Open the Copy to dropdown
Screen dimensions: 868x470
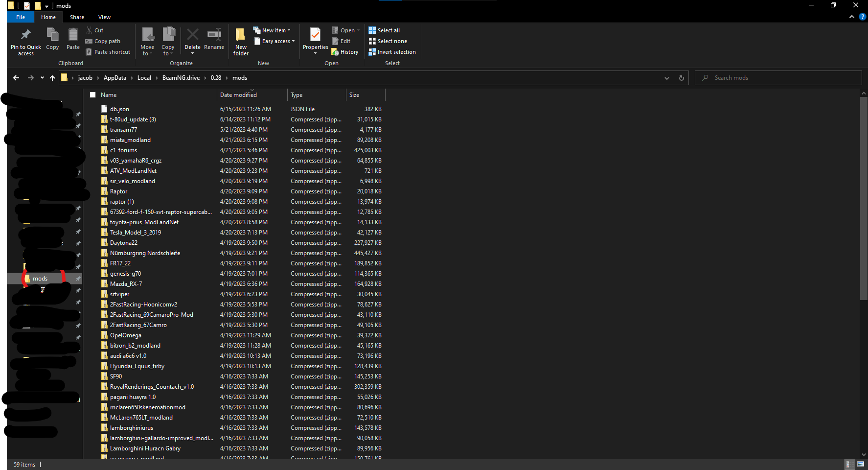click(168, 42)
